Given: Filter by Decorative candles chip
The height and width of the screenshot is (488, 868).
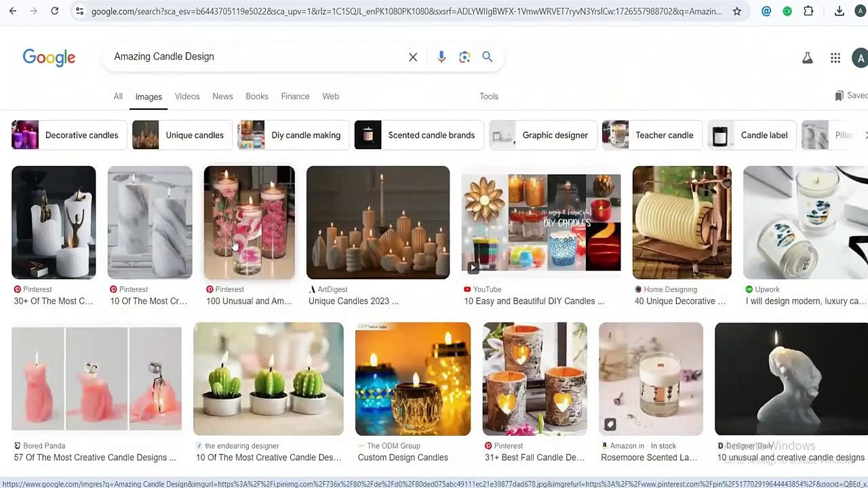Looking at the screenshot, I should click(68, 135).
